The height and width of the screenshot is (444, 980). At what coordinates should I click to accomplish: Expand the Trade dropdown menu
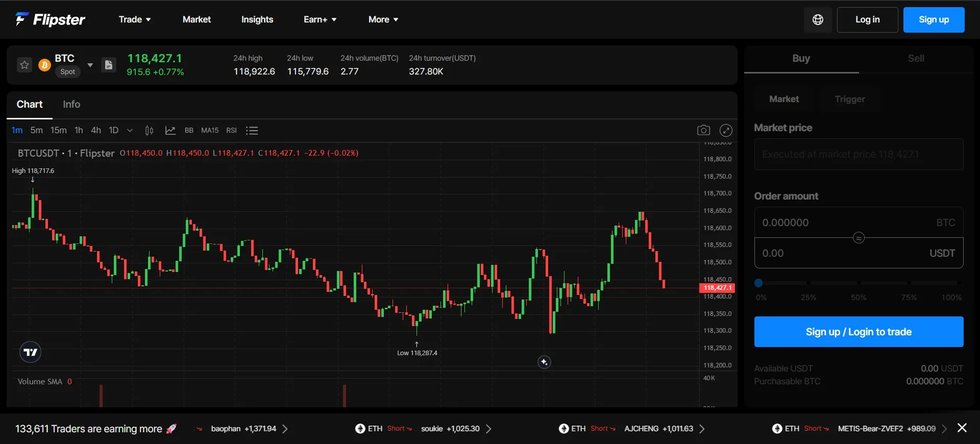pos(135,19)
